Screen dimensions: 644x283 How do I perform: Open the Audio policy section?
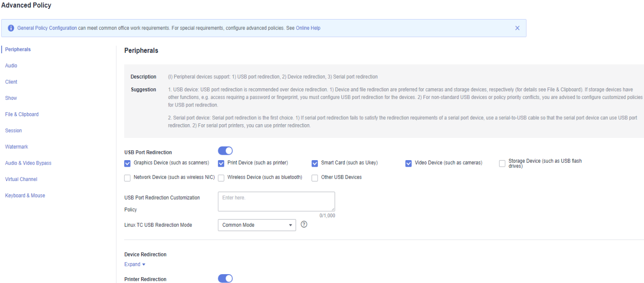pyautogui.click(x=11, y=66)
